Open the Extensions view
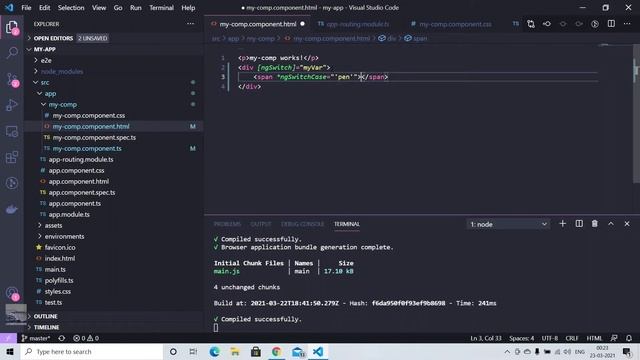 [12, 157]
